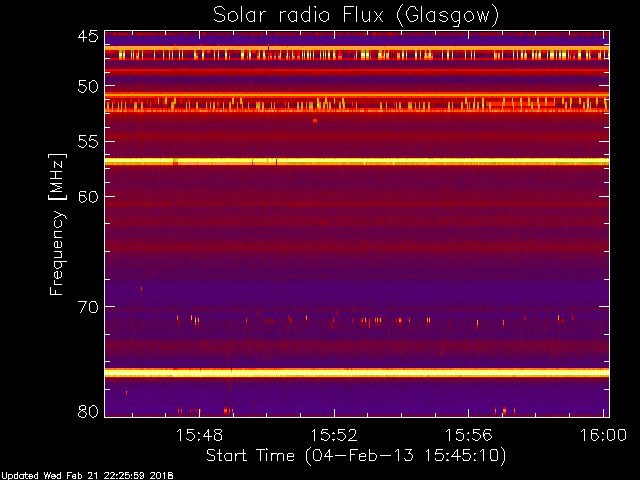Click the 55 frequency tick label
The width and height of the screenshot is (640, 480).
pyautogui.click(x=88, y=142)
